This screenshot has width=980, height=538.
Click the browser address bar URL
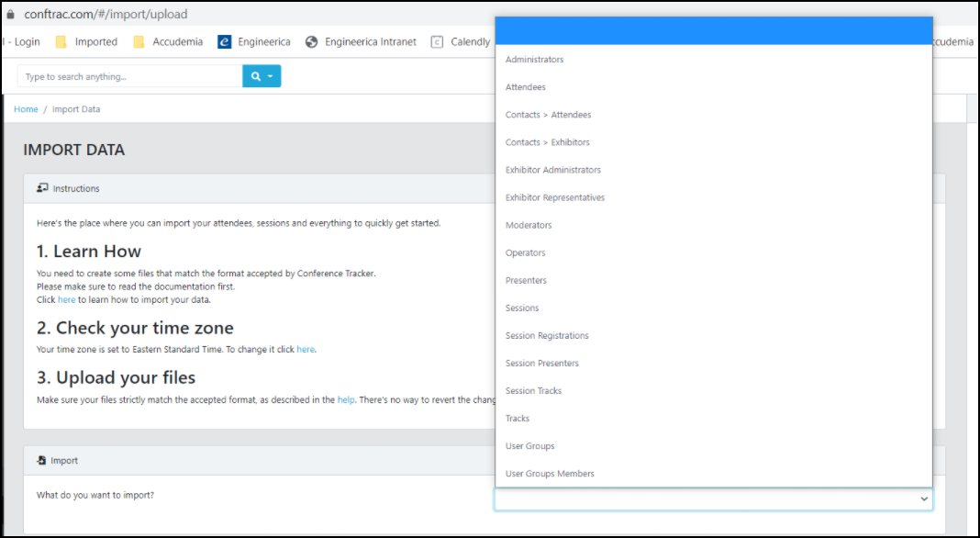point(106,14)
